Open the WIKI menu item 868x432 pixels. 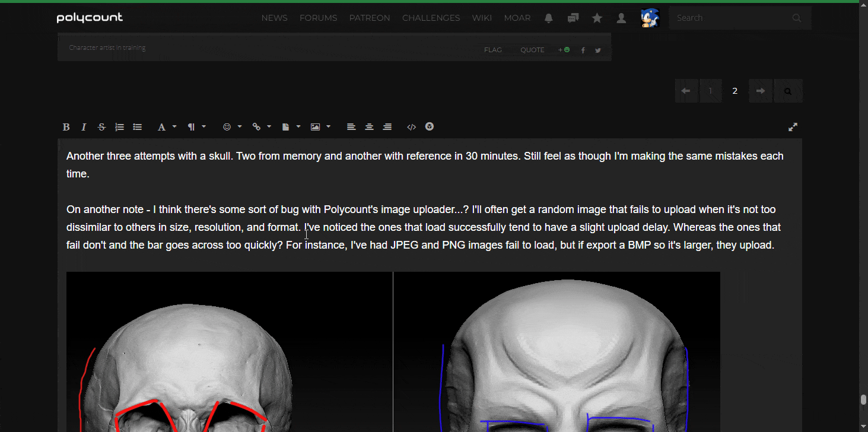tap(482, 18)
